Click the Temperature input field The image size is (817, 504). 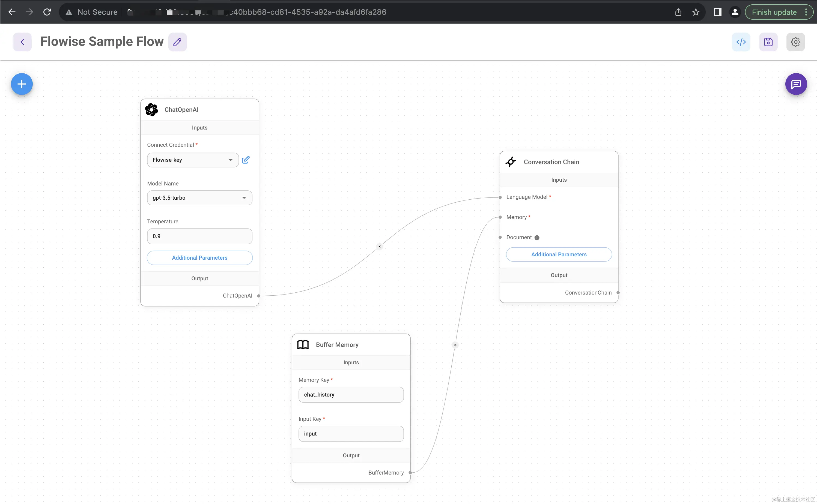pyautogui.click(x=199, y=236)
